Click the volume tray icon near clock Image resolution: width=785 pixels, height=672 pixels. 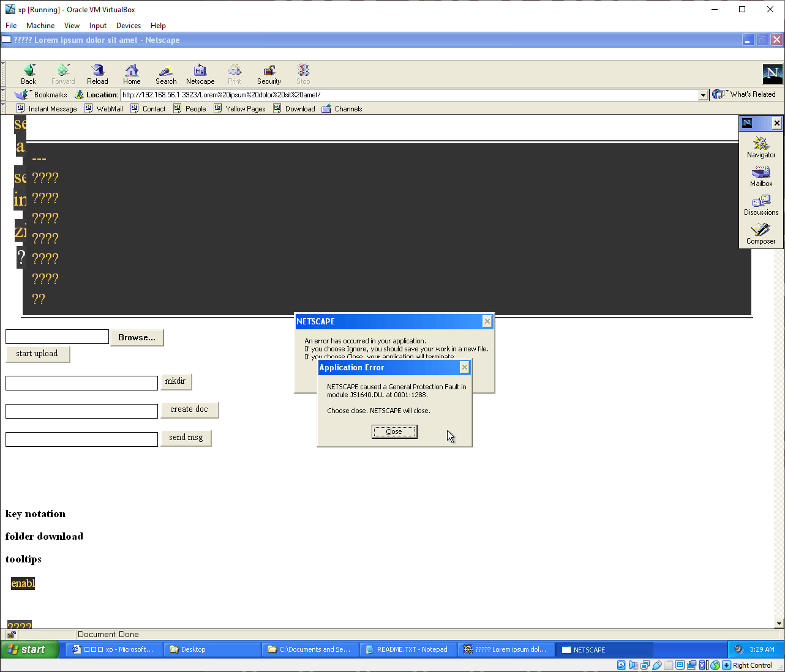738,649
